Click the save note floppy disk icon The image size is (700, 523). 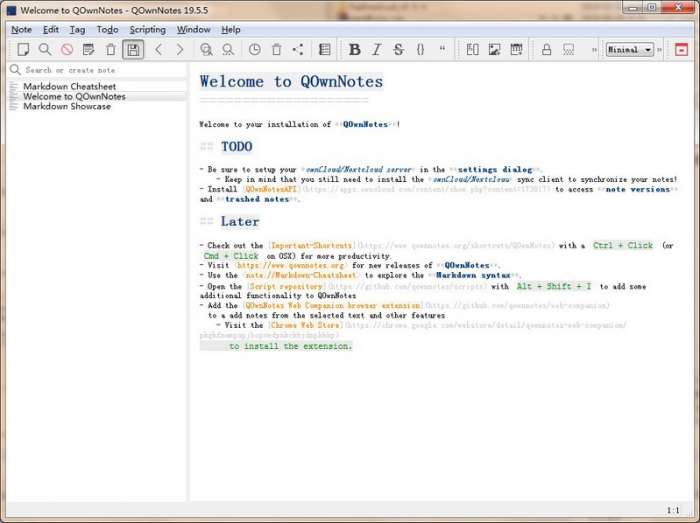click(133, 49)
